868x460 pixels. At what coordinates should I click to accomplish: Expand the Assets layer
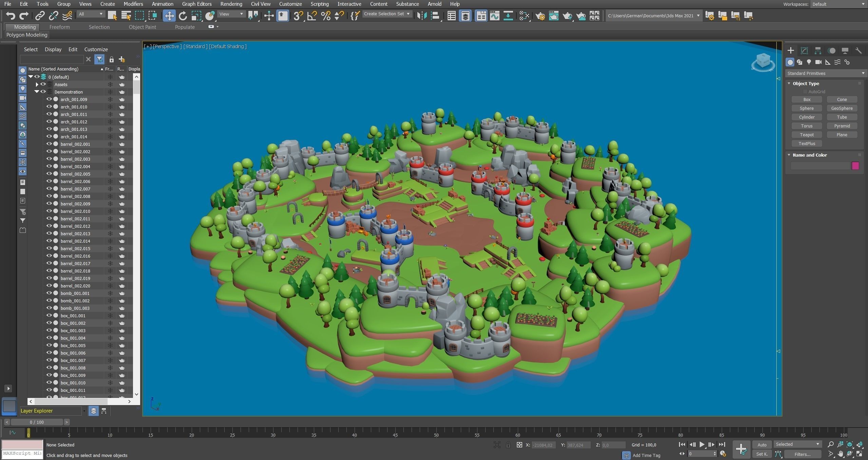pos(37,84)
